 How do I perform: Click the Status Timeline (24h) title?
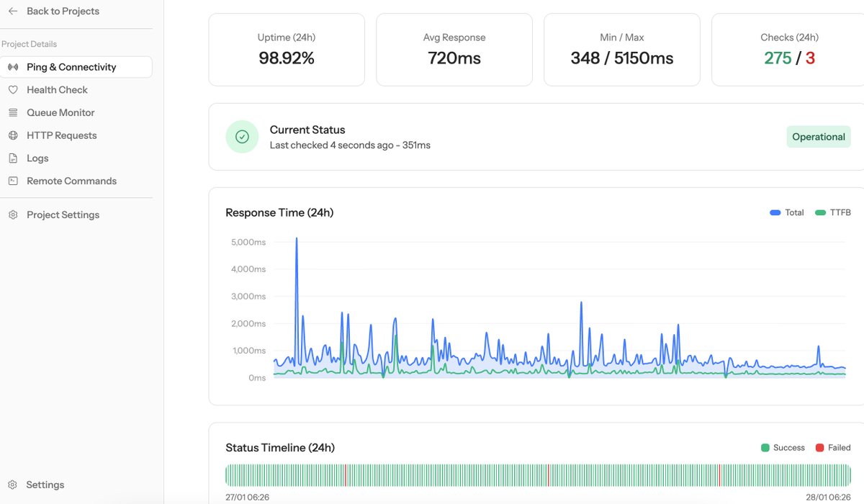click(x=280, y=448)
